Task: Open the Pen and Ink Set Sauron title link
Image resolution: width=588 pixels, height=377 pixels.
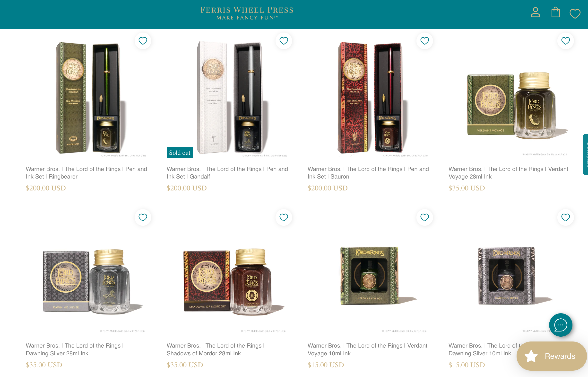Action: coord(368,173)
